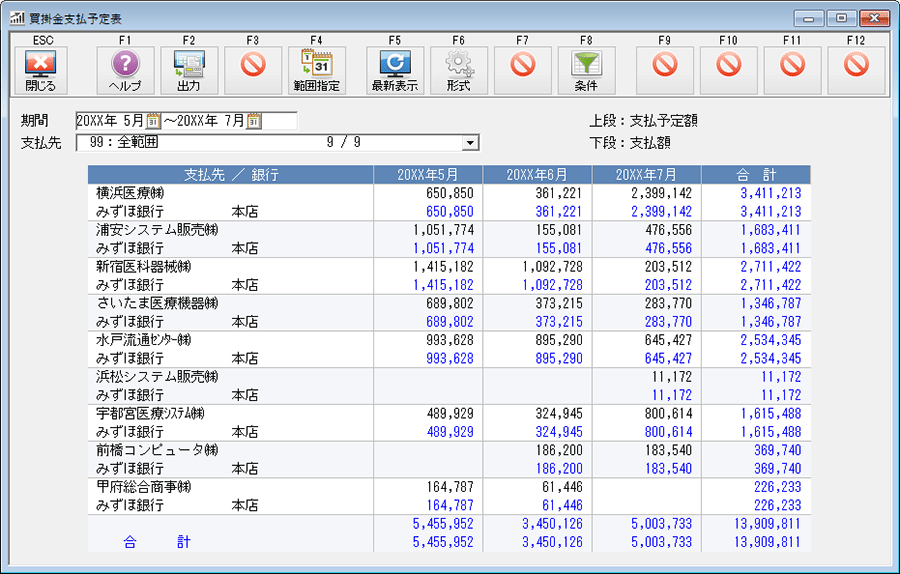The image size is (900, 574).
Task: Select the さいたま医療機器㈱ row name
Action: (157, 304)
